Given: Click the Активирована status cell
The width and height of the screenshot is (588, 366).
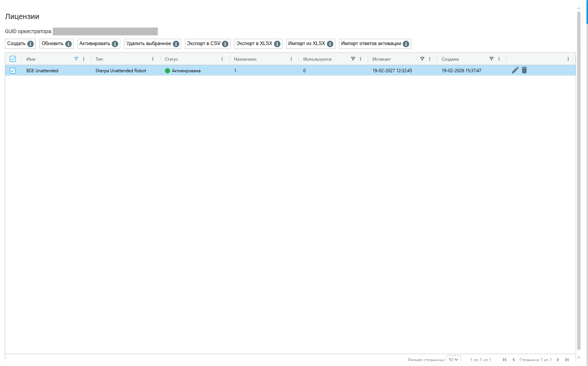Looking at the screenshot, I should [183, 71].
